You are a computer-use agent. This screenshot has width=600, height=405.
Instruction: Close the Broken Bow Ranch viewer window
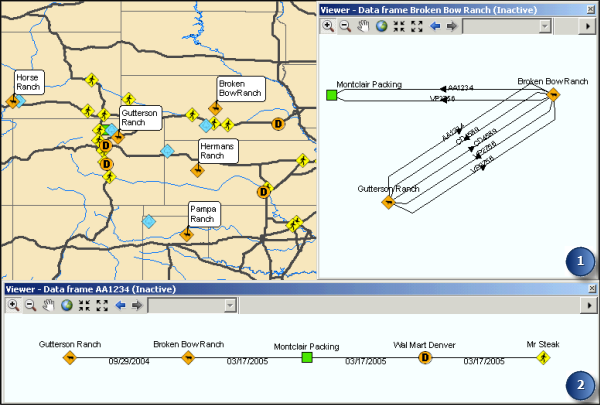[591, 9]
